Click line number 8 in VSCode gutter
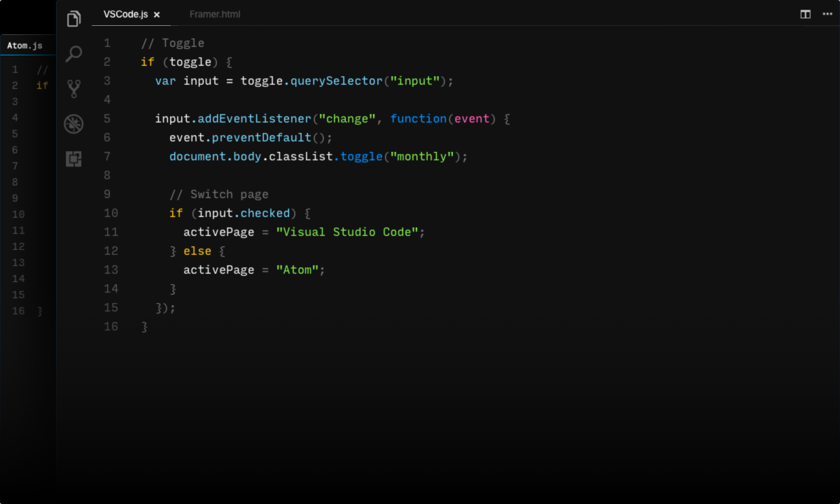 click(107, 176)
